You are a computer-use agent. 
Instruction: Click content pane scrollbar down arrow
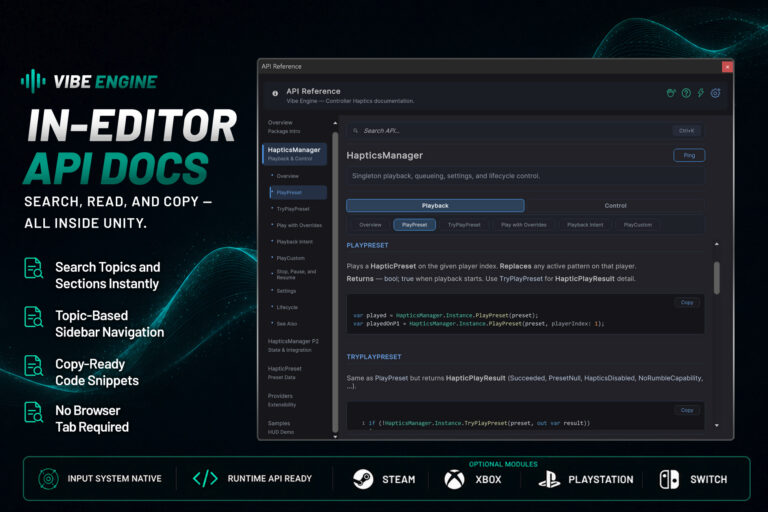717,425
